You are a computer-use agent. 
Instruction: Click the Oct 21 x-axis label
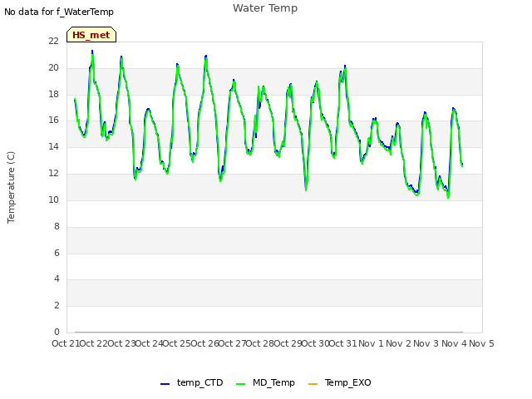[66, 343]
